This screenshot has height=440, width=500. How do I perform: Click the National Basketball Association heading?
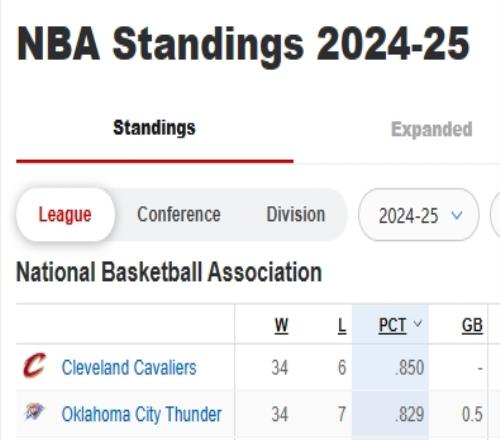point(169,272)
